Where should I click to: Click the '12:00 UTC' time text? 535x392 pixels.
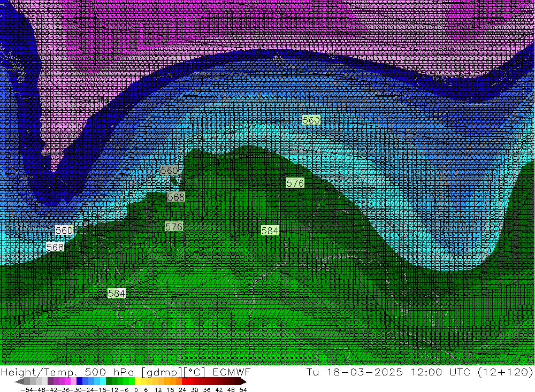click(440, 372)
